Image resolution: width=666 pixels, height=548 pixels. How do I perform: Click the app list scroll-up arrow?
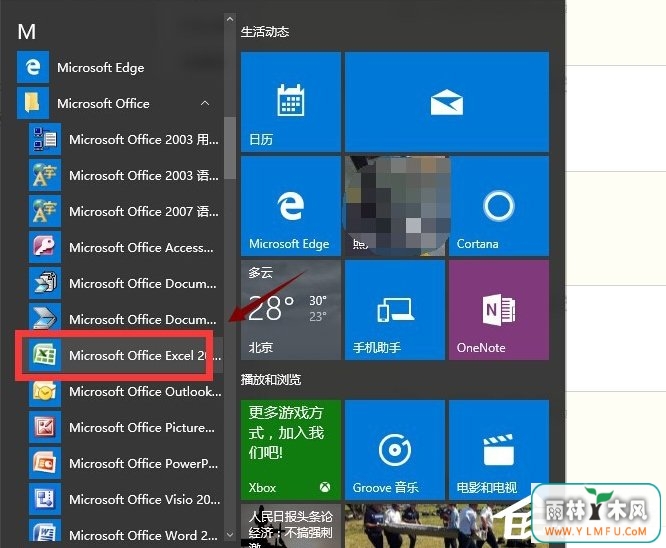pyautogui.click(x=230, y=19)
